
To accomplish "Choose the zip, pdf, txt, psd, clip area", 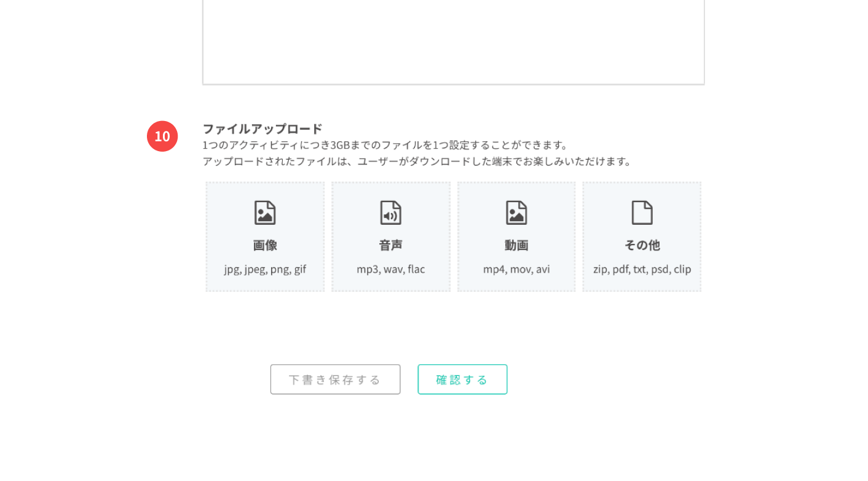I will click(642, 269).
